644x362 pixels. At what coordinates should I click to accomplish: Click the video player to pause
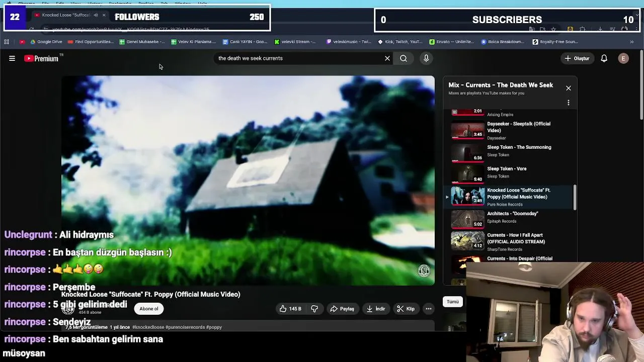248,180
